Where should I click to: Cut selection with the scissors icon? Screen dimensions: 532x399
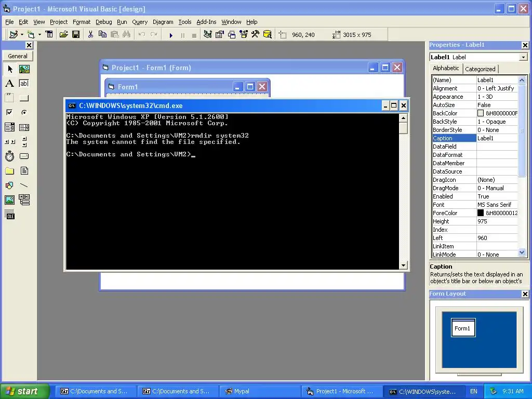tap(90, 34)
